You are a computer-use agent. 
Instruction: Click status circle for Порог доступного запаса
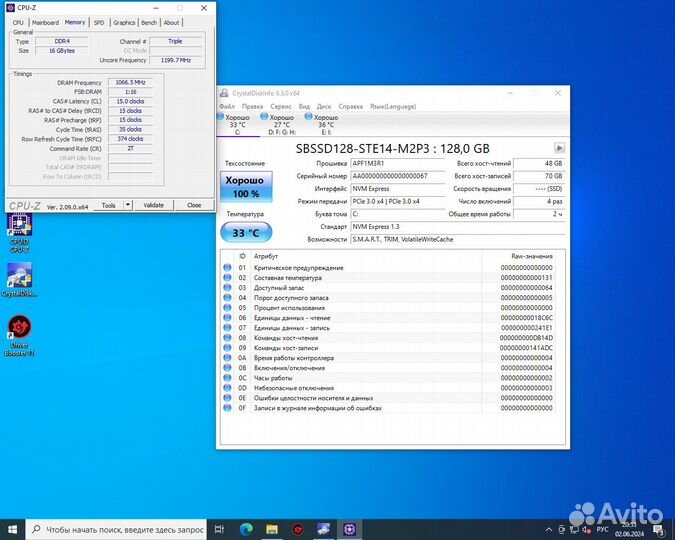click(227, 298)
